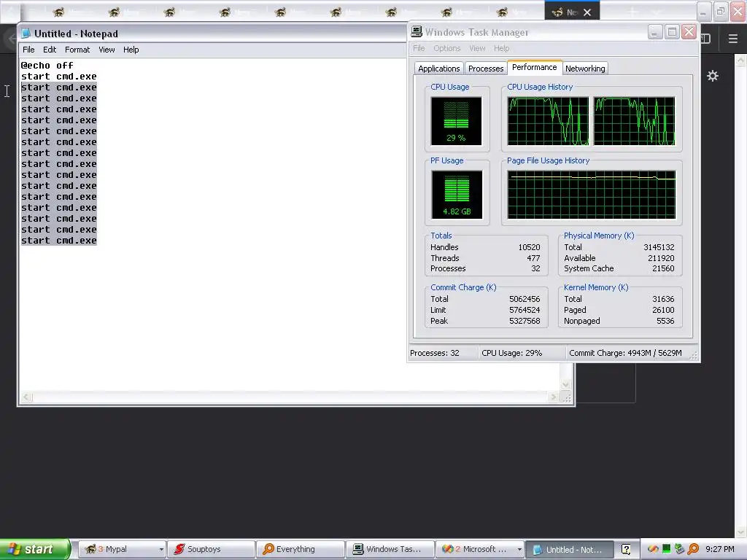This screenshot has width=747, height=560.
Task: Close the active browser tab
Action: [x=587, y=12]
